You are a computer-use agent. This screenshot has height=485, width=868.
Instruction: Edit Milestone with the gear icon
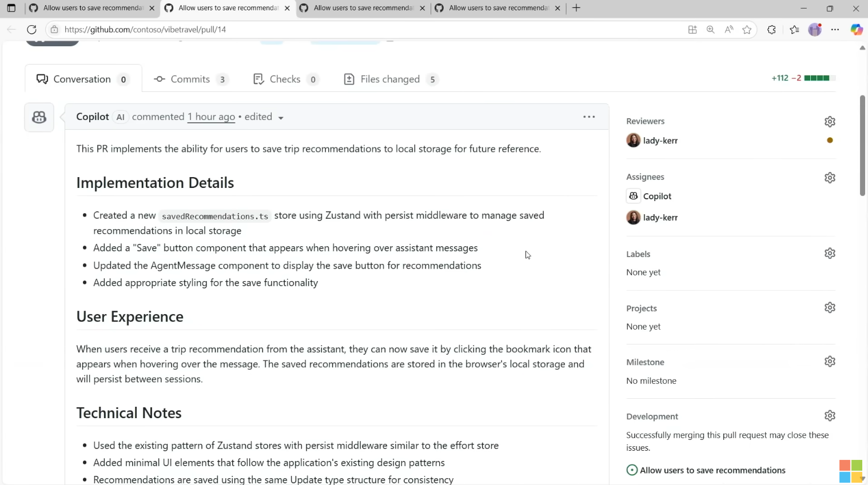point(830,361)
